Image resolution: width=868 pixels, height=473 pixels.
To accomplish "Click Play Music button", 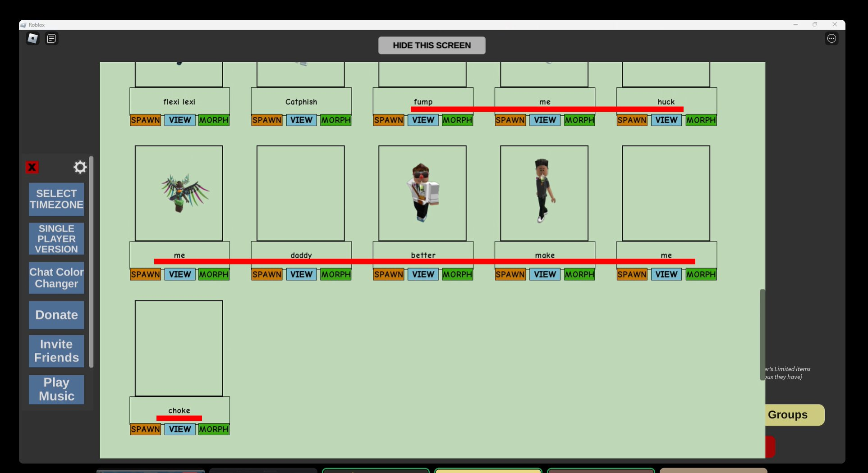I will click(56, 389).
